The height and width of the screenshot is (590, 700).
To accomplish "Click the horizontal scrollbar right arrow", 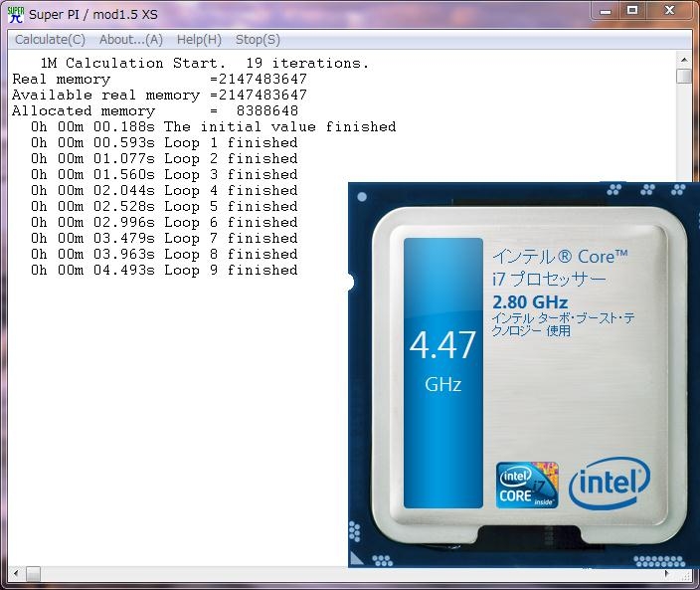I will pyautogui.click(x=667, y=573).
